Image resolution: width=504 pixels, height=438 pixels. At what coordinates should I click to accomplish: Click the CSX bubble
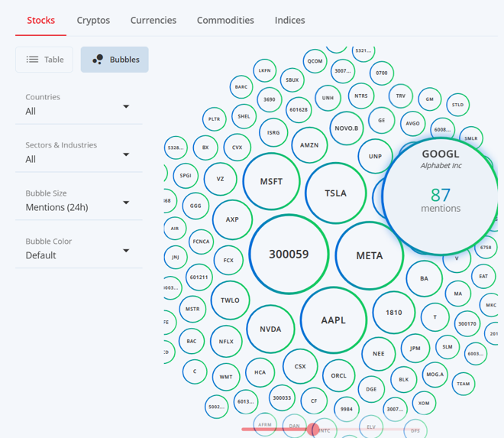300,367
